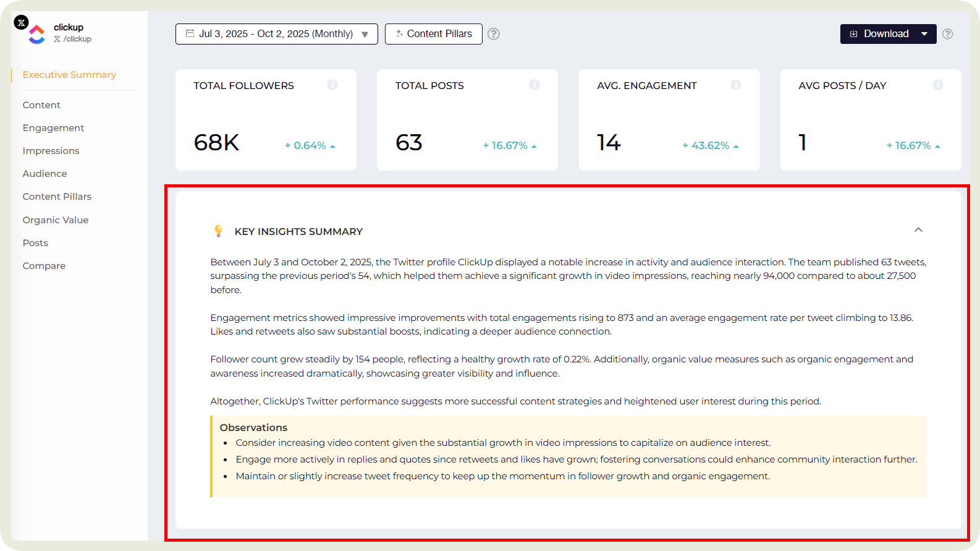Screen dimensions: 980x551
Task: Expand the Download options arrow
Action: click(924, 34)
